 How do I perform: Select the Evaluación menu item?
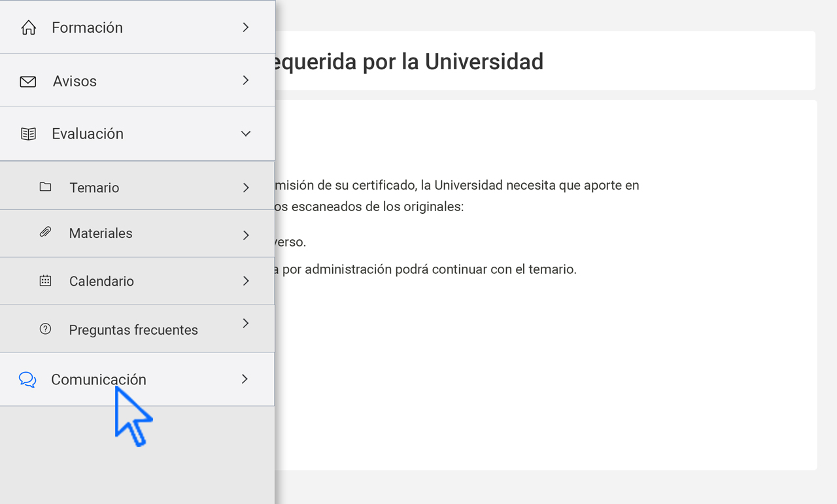click(137, 134)
